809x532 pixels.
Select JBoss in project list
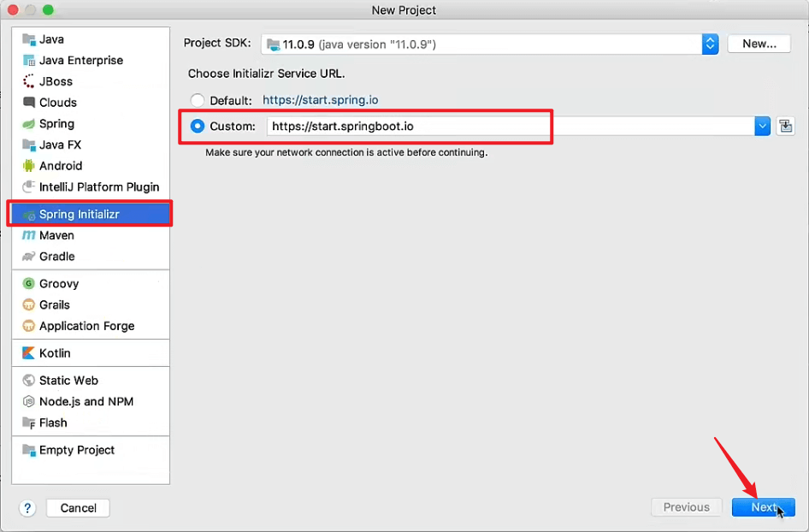tap(91, 81)
